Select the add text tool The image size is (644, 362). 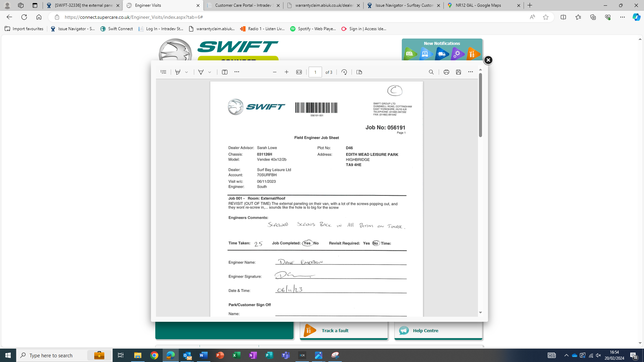(225, 72)
